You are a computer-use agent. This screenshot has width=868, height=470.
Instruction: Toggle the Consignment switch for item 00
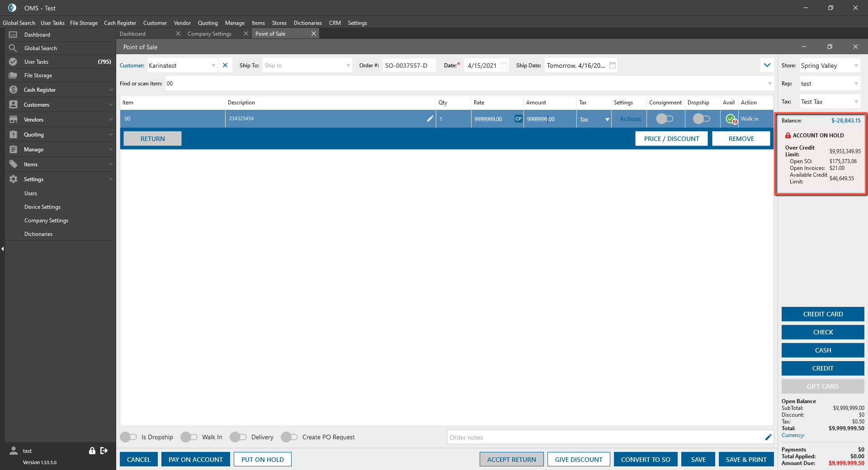(665, 119)
